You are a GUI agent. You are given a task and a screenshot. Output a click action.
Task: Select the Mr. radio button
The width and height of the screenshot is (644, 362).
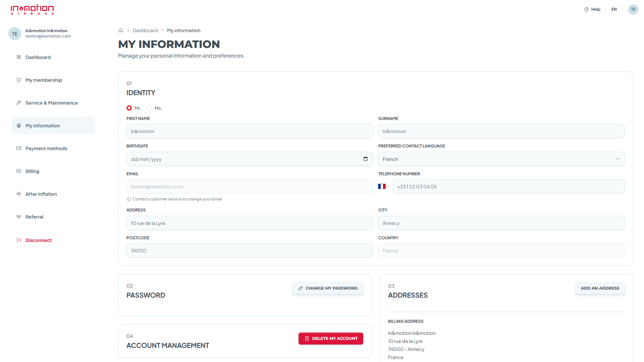point(129,108)
